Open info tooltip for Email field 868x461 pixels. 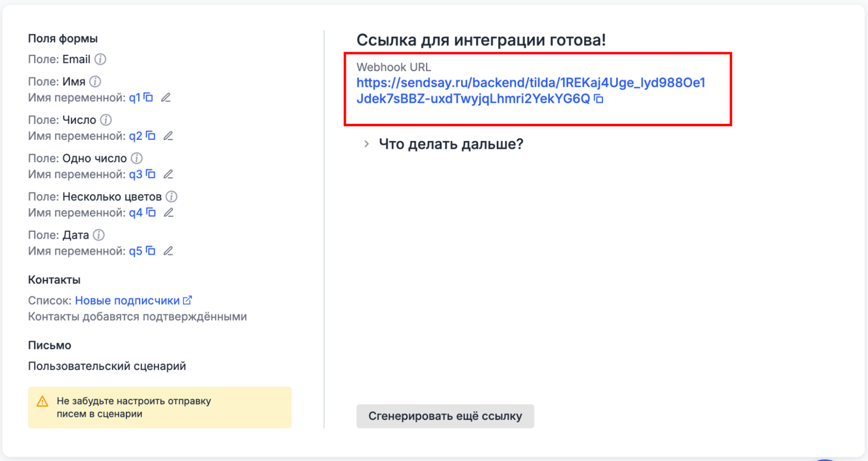pyautogui.click(x=100, y=59)
